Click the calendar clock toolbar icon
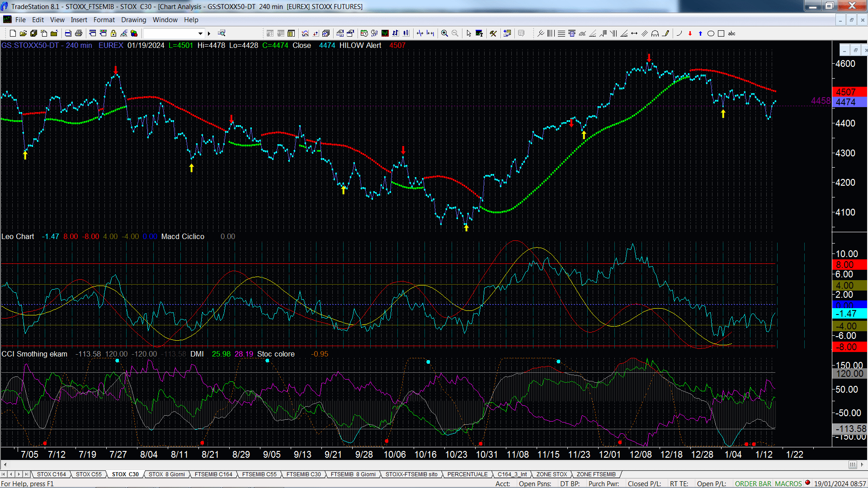 pos(364,33)
